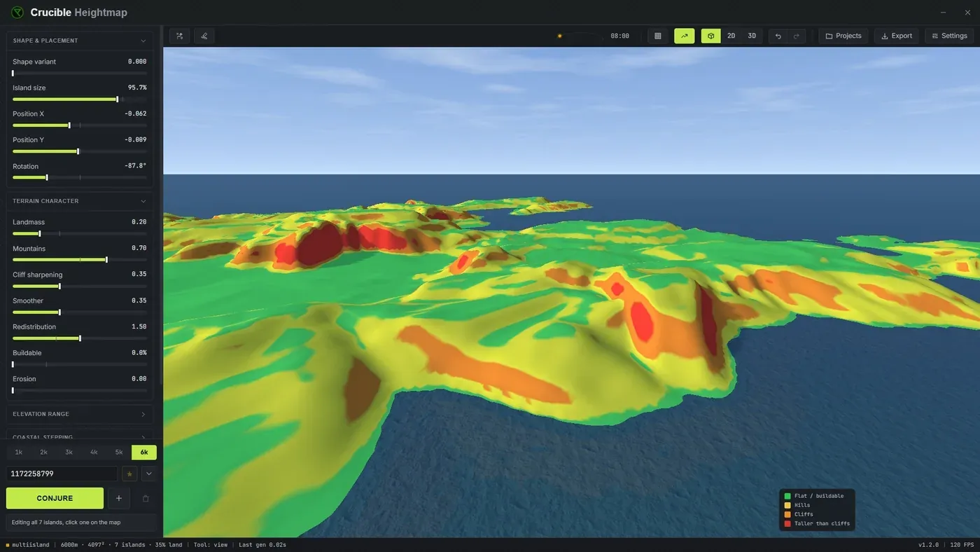
Task: Click the Hills yellow legend swatch
Action: click(x=788, y=505)
